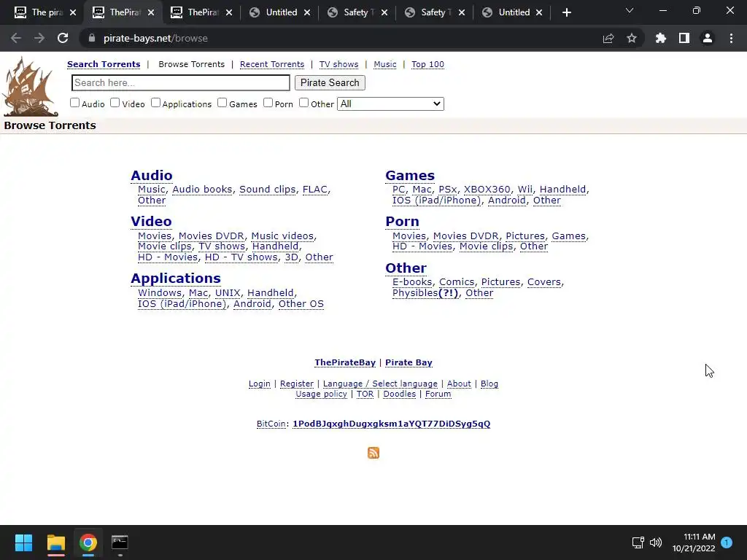The width and height of the screenshot is (747, 560).
Task: Launch File Explorer from the taskbar
Action: (55, 542)
